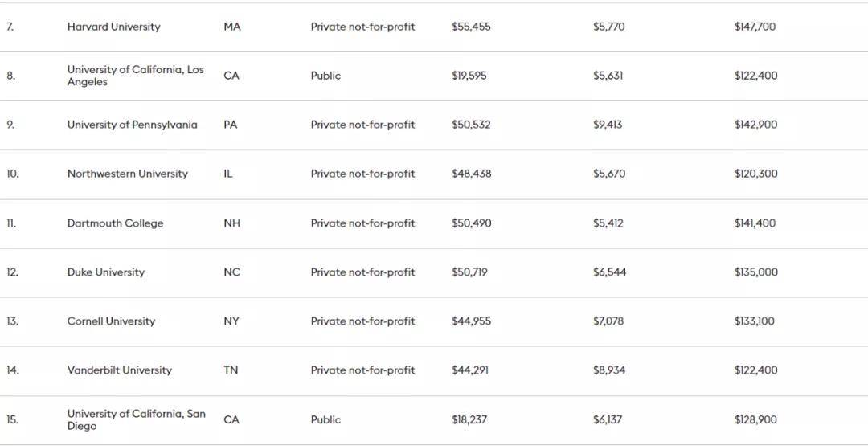Open University of California, San Diego
868x446 pixels.
click(x=136, y=420)
